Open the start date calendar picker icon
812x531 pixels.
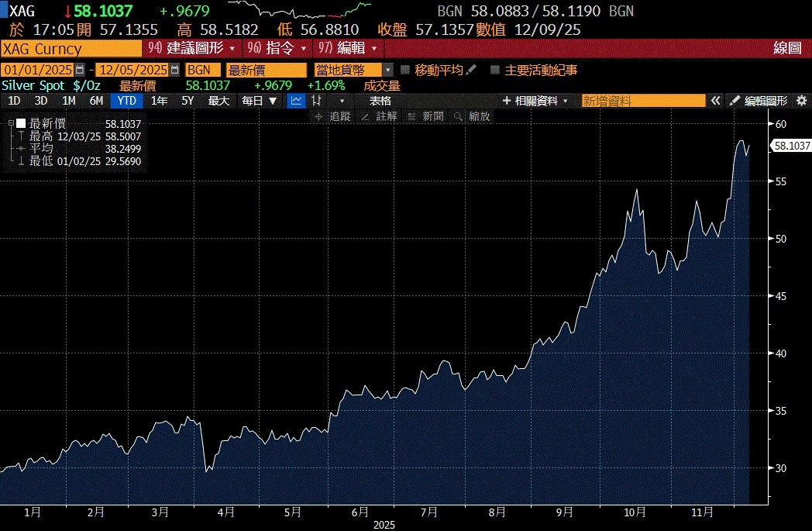tap(80, 70)
